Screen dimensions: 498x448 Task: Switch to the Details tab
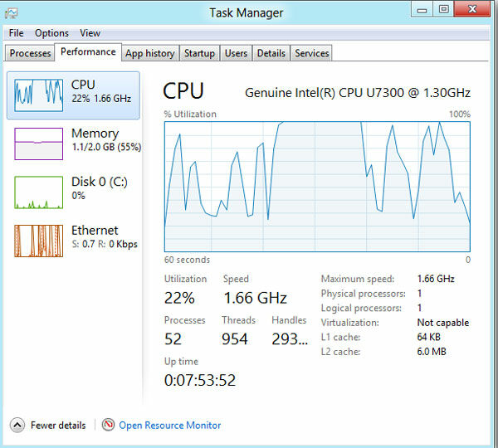(271, 53)
